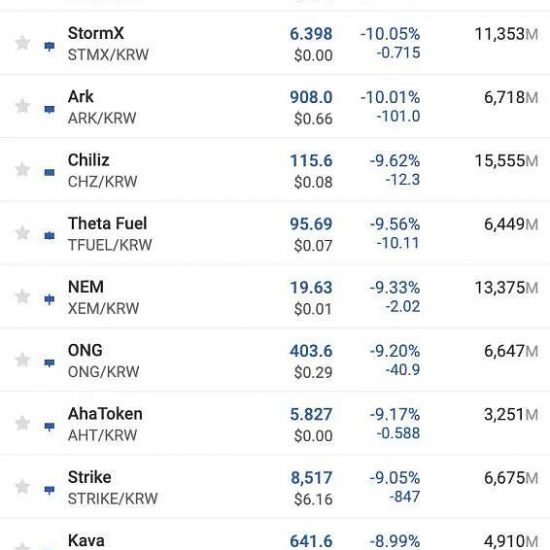Toggle favorite star for StormX
This screenshot has width=550, height=550.
pos(23,43)
